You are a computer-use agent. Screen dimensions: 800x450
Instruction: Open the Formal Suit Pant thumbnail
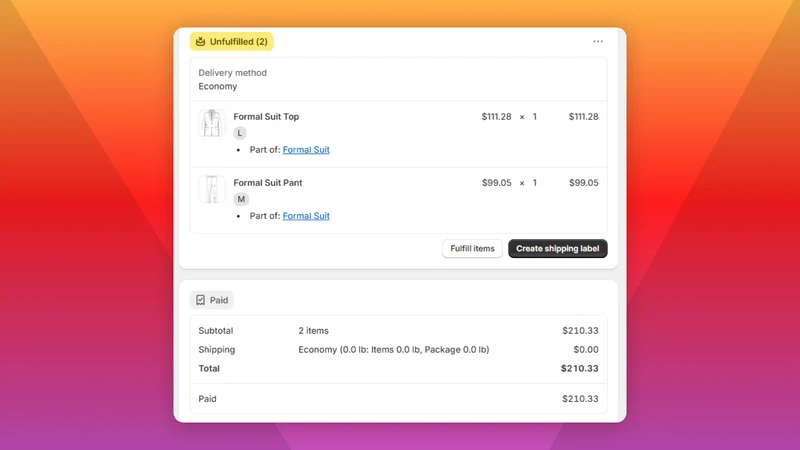pos(212,189)
